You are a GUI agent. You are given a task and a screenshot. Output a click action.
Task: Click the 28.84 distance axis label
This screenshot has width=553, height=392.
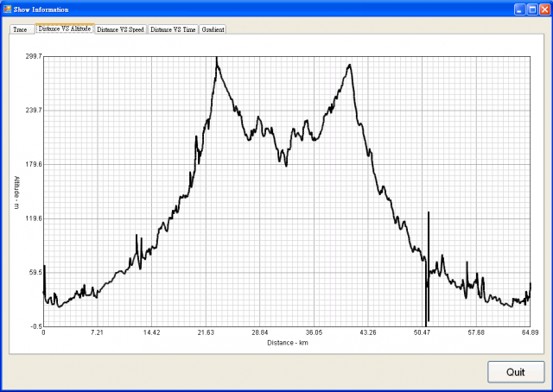[x=259, y=332]
